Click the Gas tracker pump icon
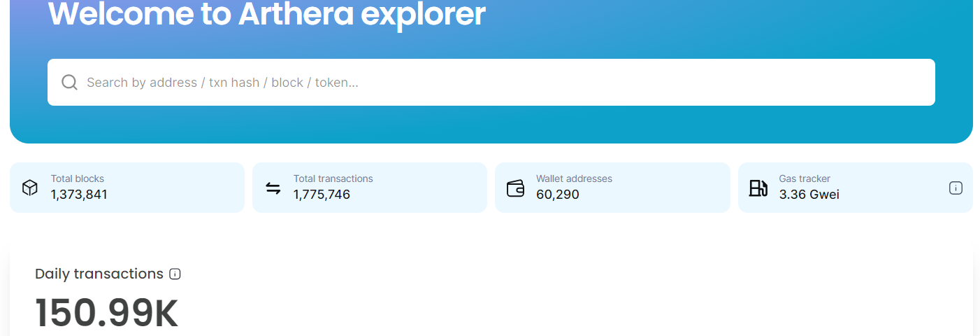 coord(758,188)
